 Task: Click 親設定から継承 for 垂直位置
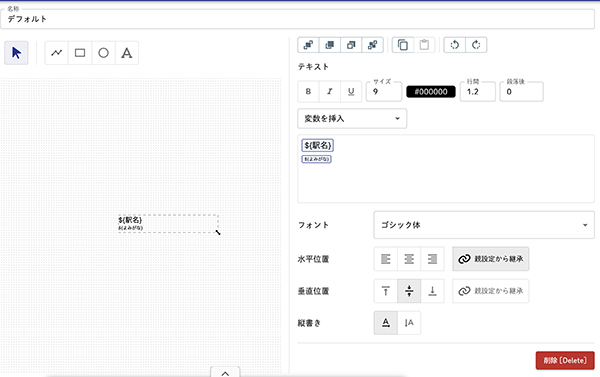click(491, 291)
